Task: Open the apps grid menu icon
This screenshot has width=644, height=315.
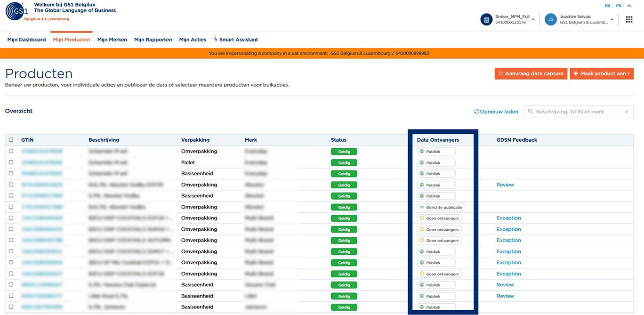Action: [x=629, y=19]
